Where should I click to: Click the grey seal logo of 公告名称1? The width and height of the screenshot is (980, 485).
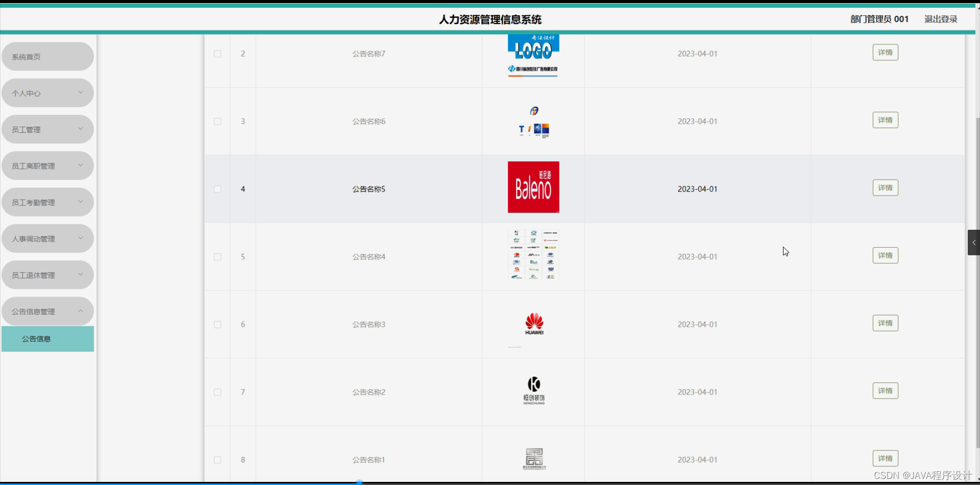tap(534, 458)
